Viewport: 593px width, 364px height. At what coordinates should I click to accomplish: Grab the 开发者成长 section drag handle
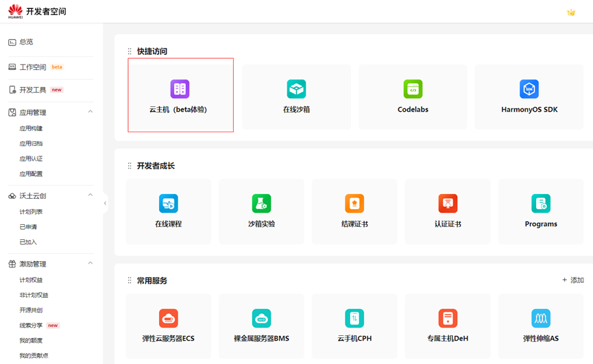[x=130, y=166]
